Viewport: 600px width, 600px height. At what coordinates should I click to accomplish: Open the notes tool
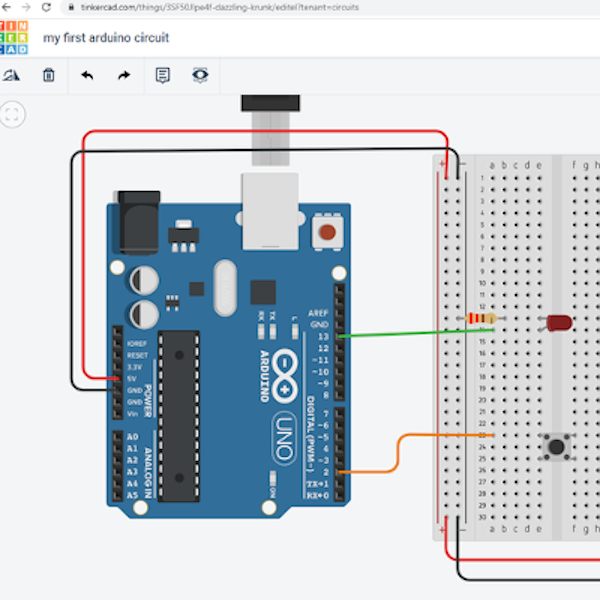(163, 75)
